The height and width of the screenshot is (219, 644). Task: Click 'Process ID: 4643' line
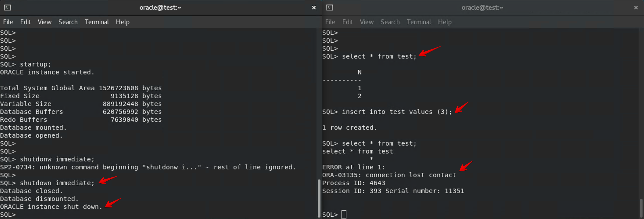[354, 183]
